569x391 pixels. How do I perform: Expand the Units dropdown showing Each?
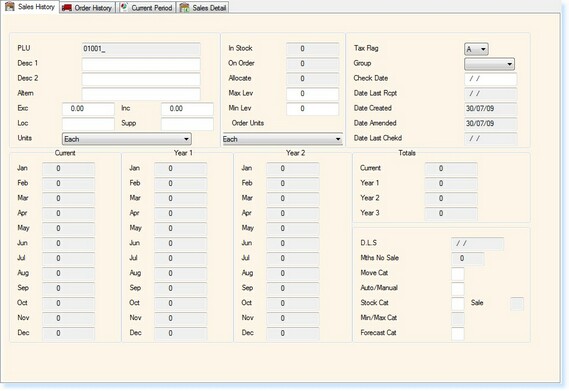[x=127, y=139]
